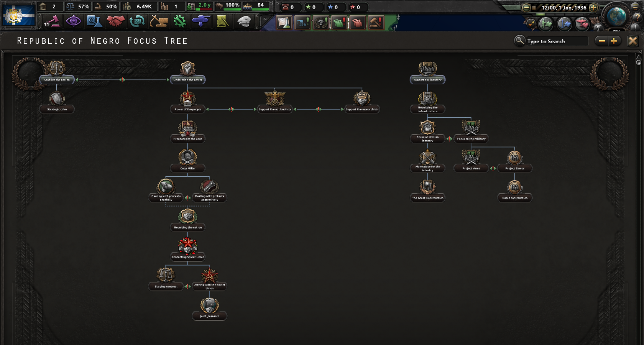Zoom in the focus tree with plus button
The width and height of the screenshot is (644, 345).
pyautogui.click(x=614, y=41)
